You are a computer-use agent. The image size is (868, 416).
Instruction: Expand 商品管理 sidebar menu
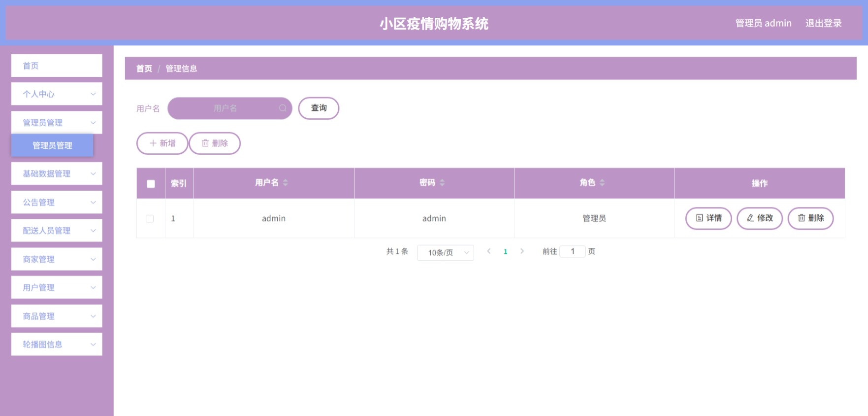pyautogui.click(x=57, y=316)
